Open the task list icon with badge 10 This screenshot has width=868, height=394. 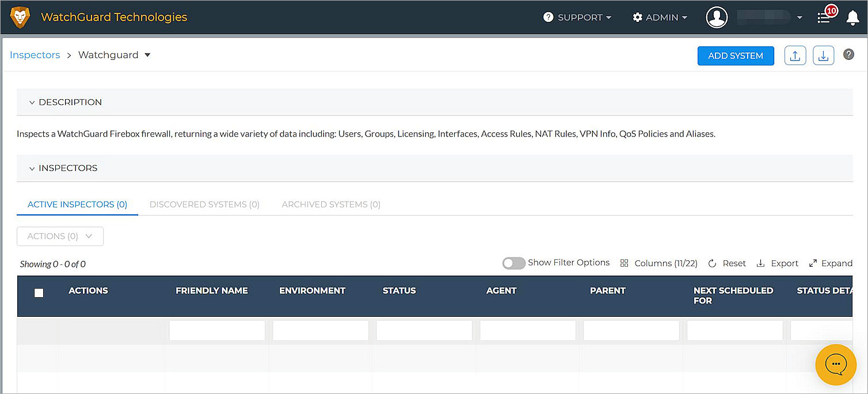pos(824,17)
